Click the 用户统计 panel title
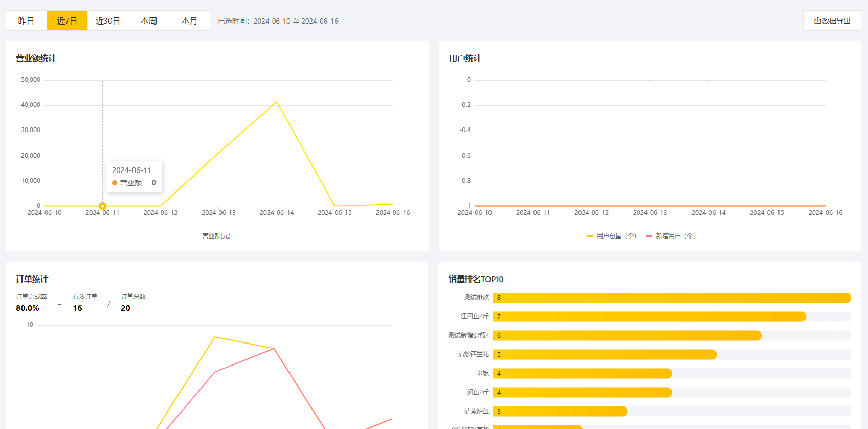Viewport: 868px width, 429px height. tap(465, 58)
